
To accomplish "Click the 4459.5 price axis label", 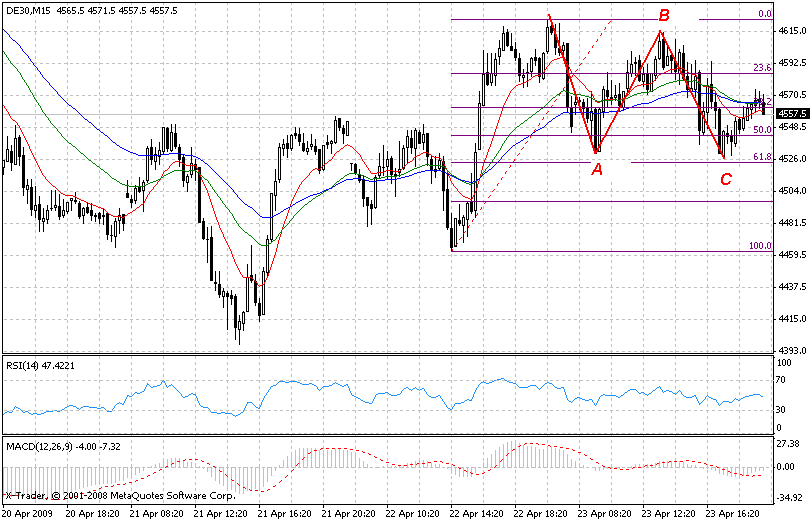I will (792, 255).
